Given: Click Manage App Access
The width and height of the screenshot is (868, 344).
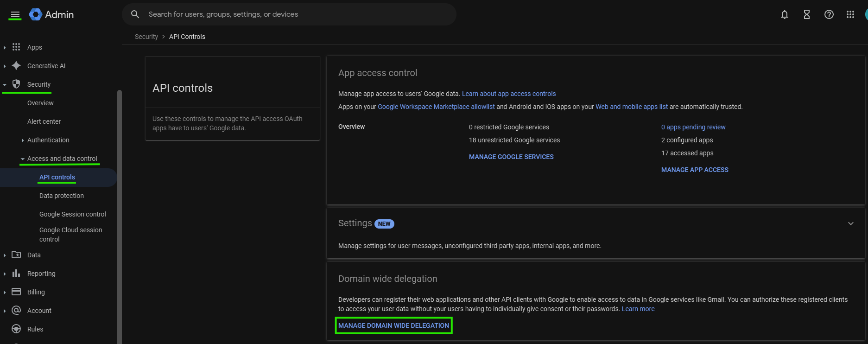Looking at the screenshot, I should point(695,170).
